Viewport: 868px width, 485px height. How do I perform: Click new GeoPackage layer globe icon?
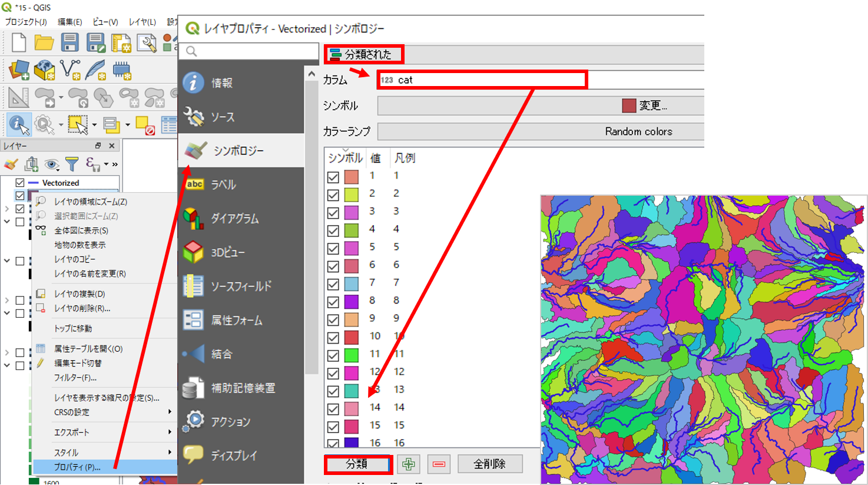coord(45,70)
